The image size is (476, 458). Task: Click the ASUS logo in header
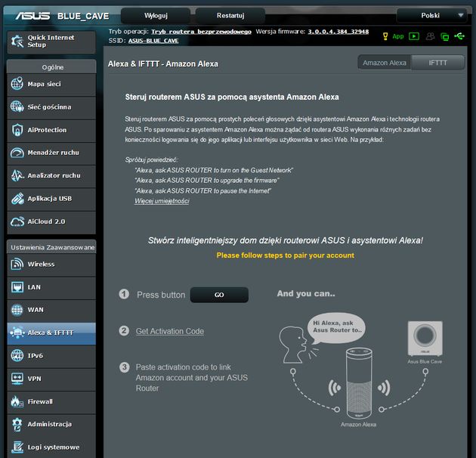[x=32, y=16]
